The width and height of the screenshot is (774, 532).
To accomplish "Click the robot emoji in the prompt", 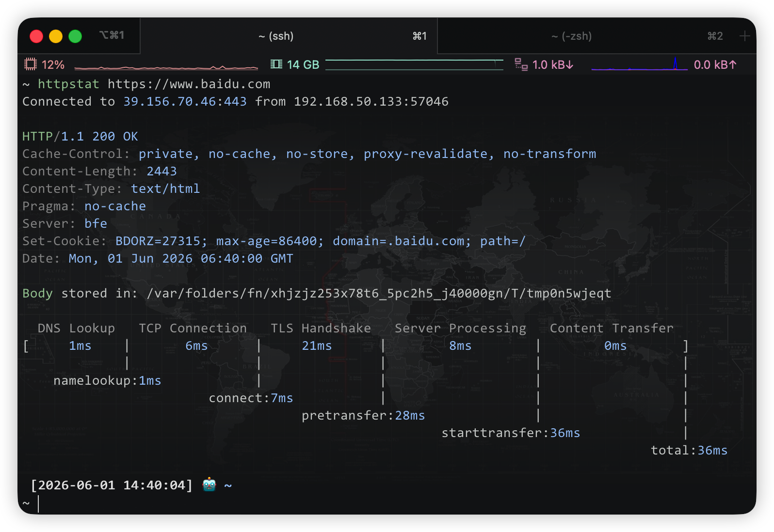I will [209, 485].
